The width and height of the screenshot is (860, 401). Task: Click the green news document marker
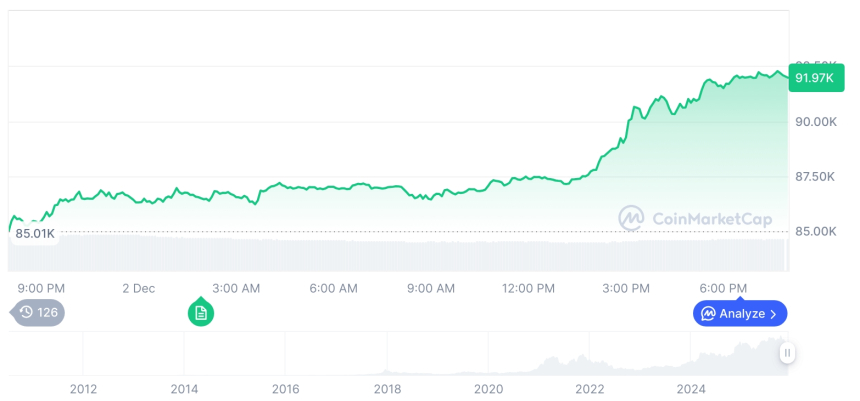[x=201, y=313]
